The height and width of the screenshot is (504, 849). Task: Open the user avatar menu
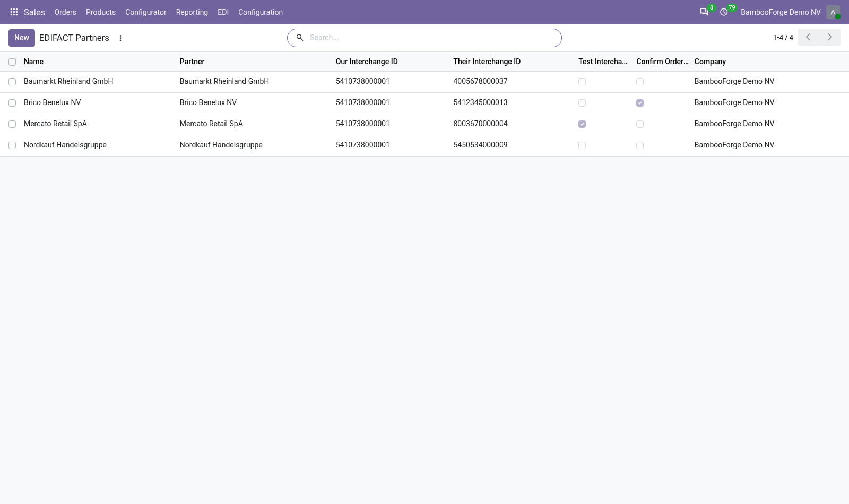tap(833, 12)
